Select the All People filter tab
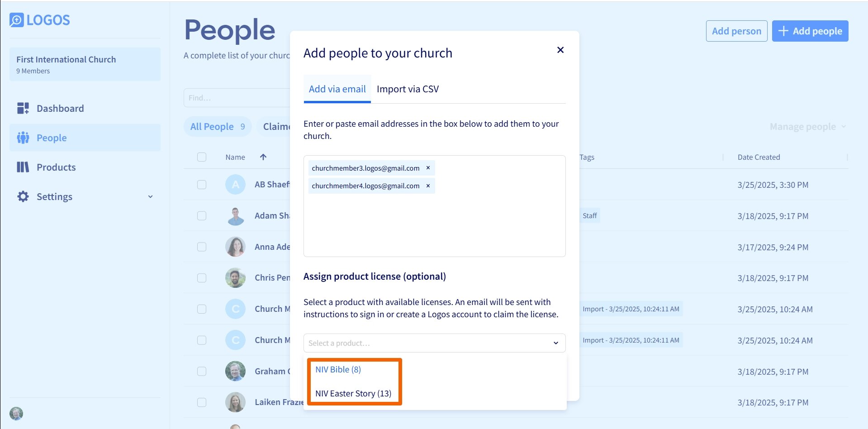868x429 pixels. click(x=218, y=127)
